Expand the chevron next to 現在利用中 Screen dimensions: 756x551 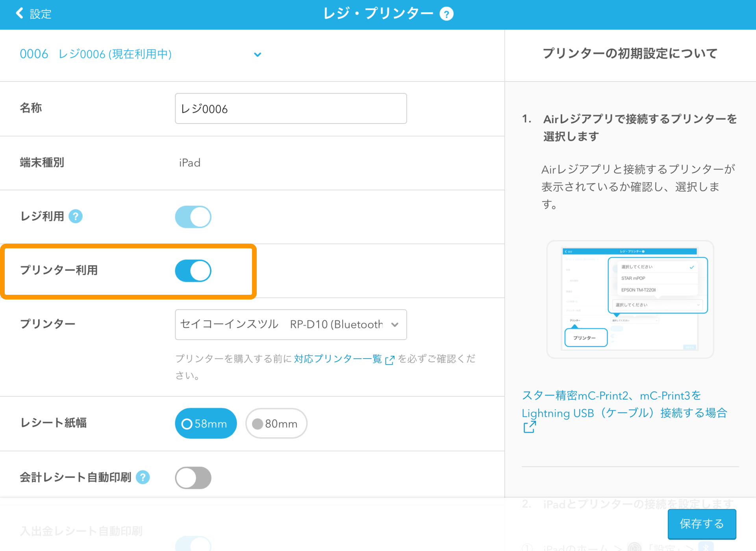(x=258, y=55)
